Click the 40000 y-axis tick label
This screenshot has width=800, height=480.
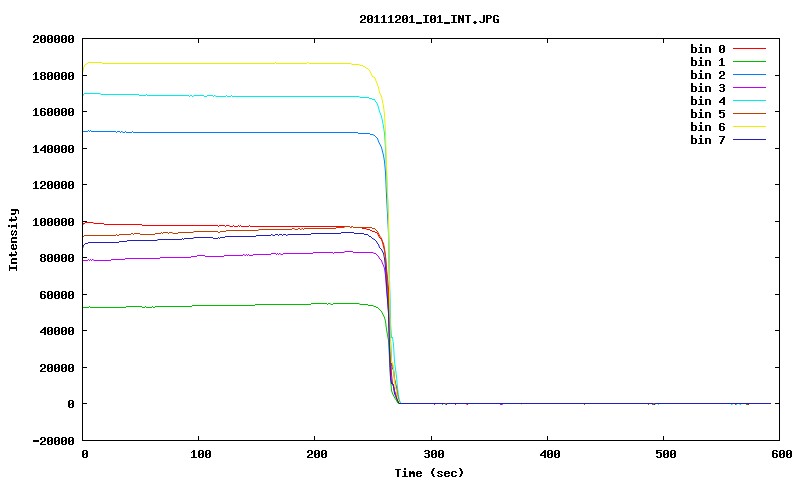(x=57, y=331)
